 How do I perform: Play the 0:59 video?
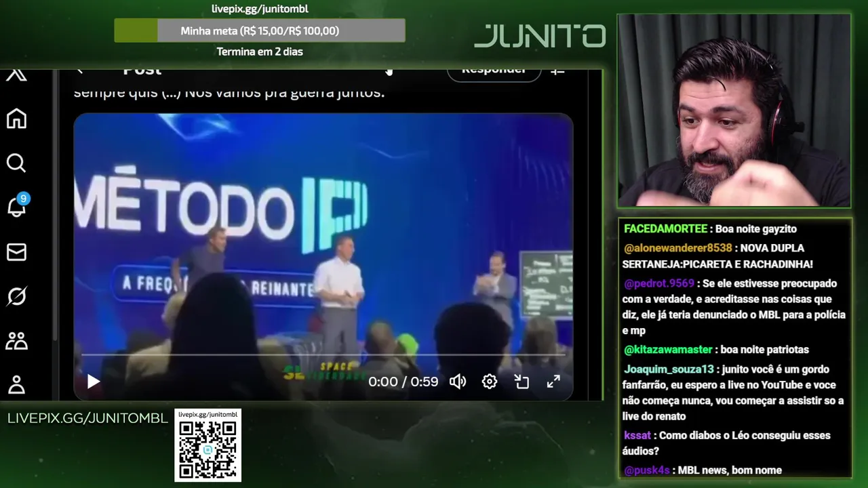94,382
